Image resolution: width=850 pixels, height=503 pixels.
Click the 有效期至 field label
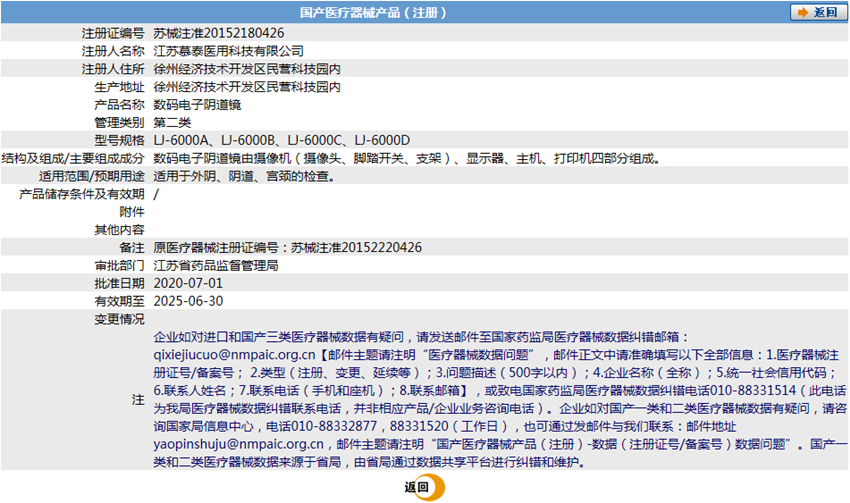coord(119,301)
